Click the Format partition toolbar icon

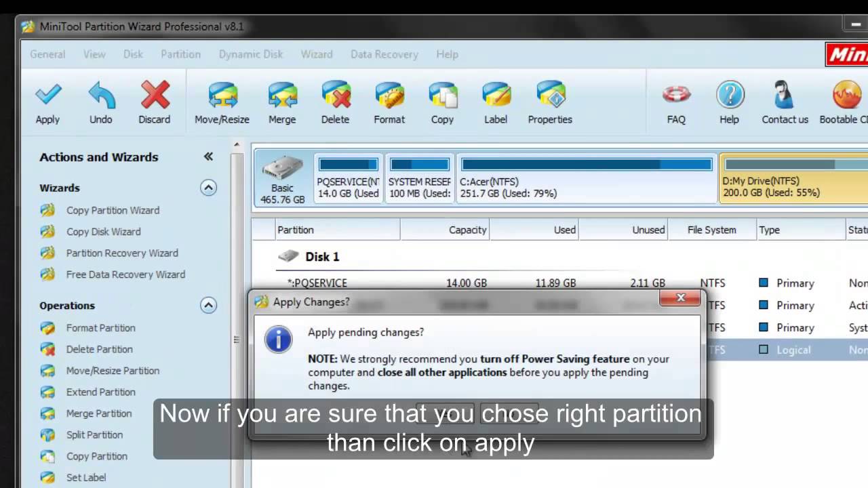(x=389, y=96)
